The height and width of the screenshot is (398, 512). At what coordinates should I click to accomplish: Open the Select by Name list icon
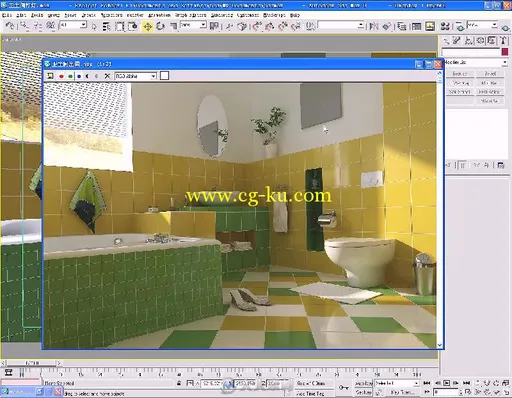[106, 26]
